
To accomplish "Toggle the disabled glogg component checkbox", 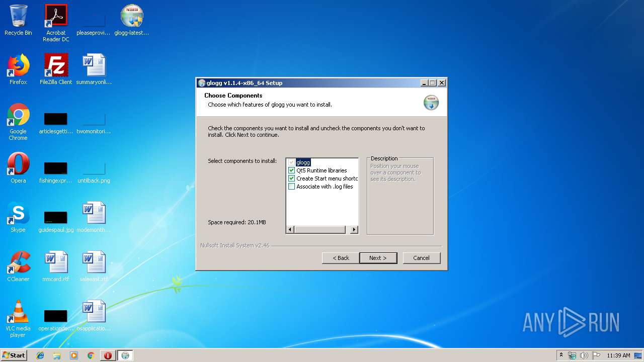I will pyautogui.click(x=291, y=162).
